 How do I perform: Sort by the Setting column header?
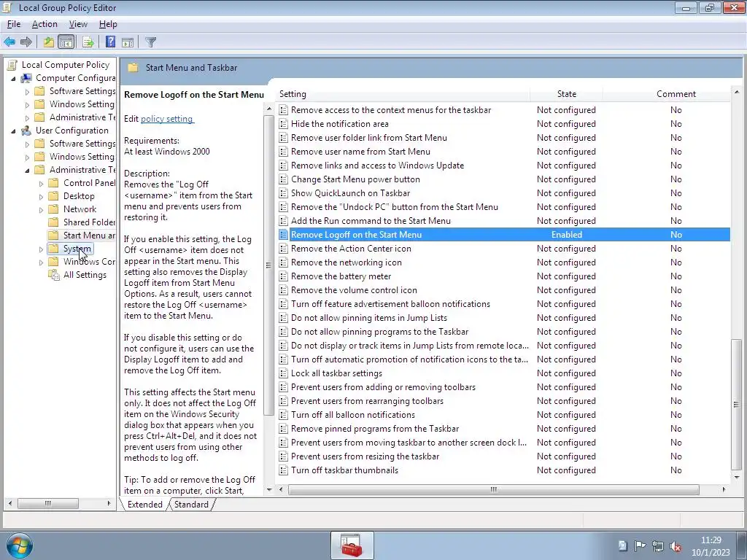[403, 94]
